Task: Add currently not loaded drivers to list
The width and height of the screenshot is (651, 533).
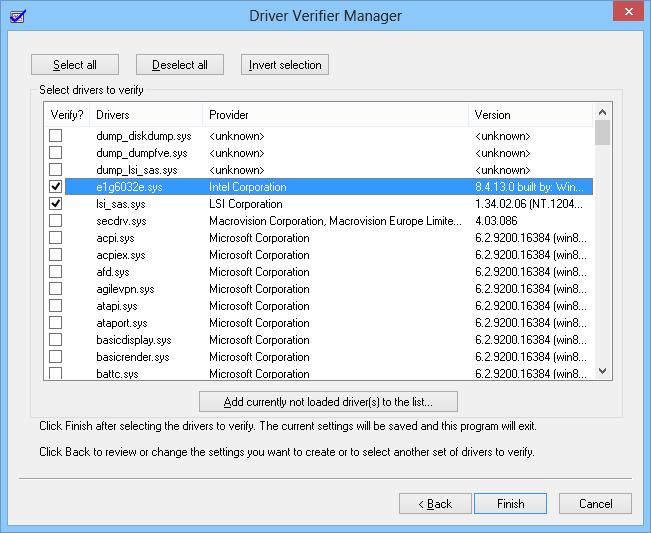Action: click(x=329, y=402)
